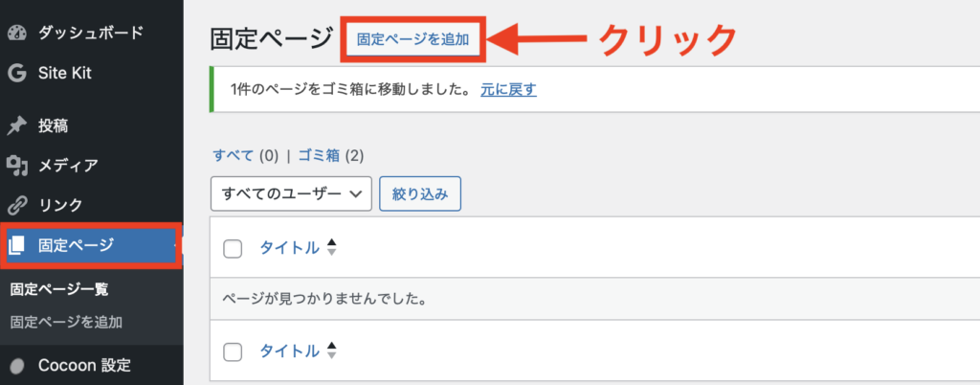Click the Links chain icon

16,205
